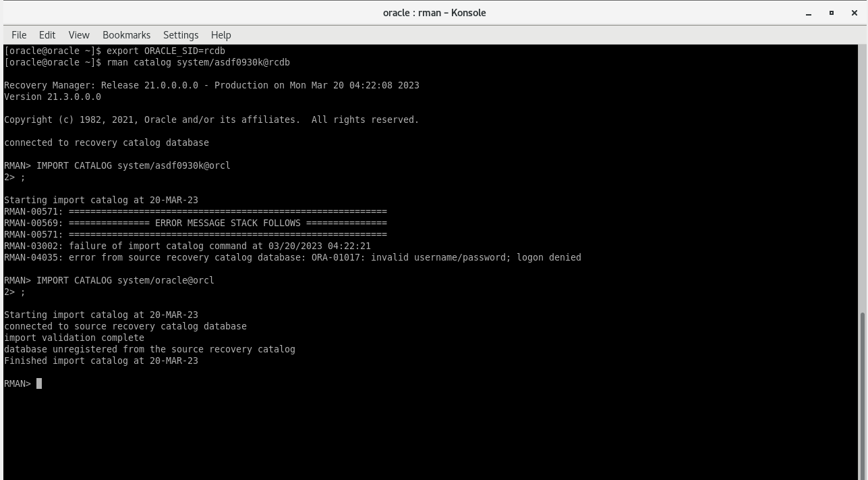The width and height of the screenshot is (868, 480).
Task: Click the terminal vertical scrollbar handle
Action: (x=863, y=396)
